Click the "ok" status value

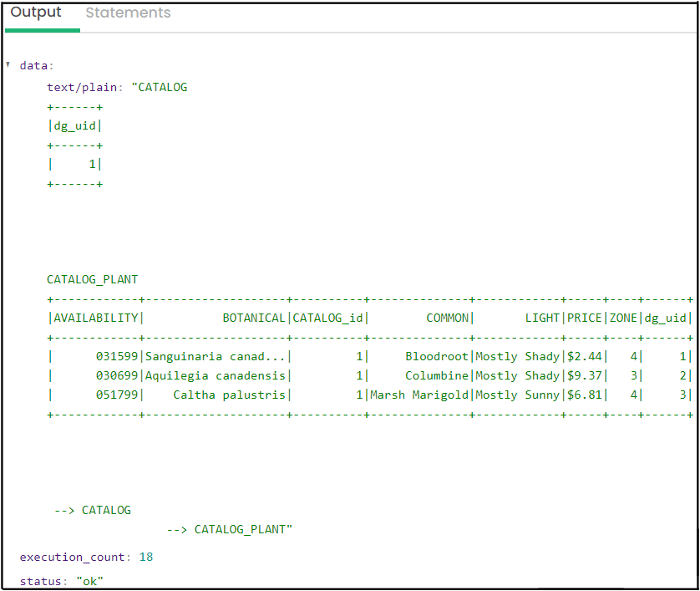tap(90, 581)
